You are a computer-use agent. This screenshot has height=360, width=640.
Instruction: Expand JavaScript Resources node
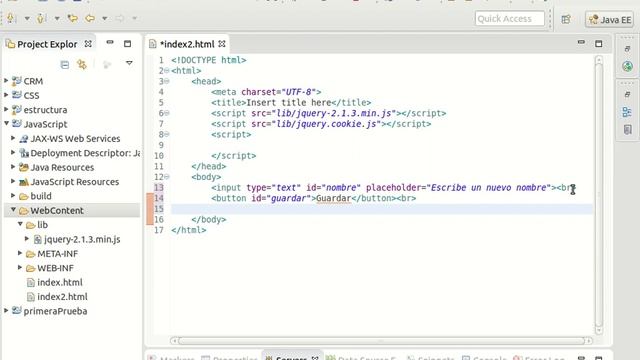(13, 181)
